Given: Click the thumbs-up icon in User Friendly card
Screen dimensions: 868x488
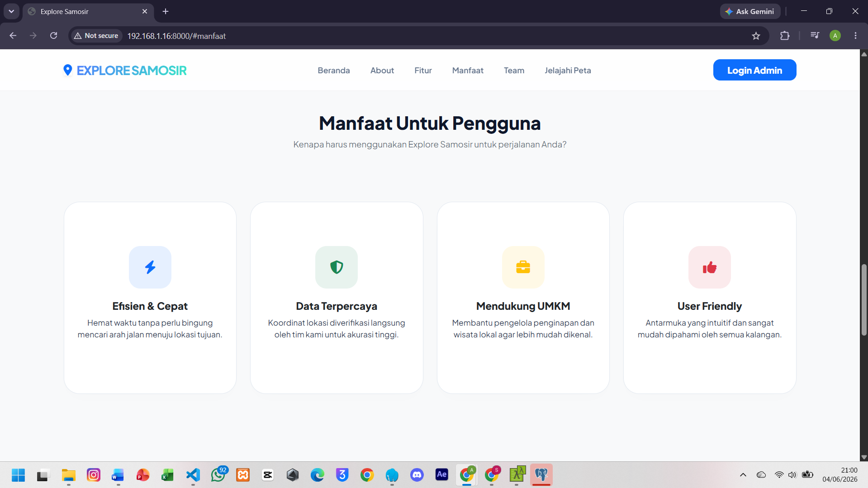Looking at the screenshot, I should pos(710,267).
